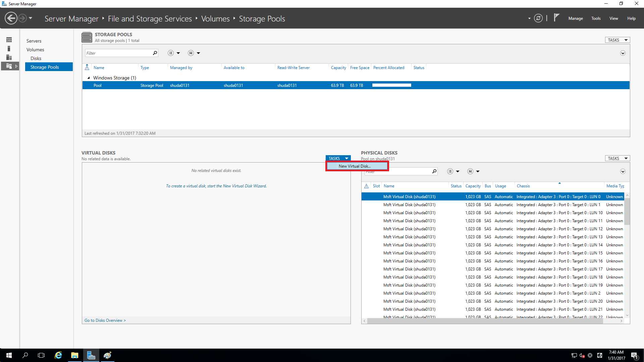
Task: Switch to Server Manager taskbar icon
Action: [91, 355]
